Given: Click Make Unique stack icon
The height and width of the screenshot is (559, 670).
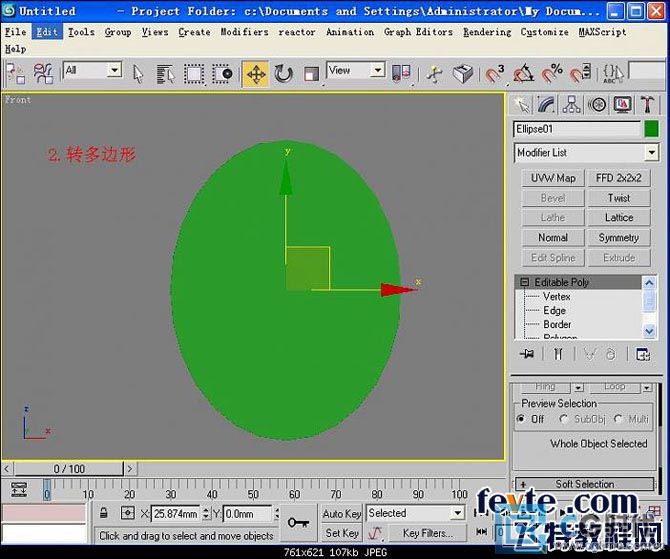Looking at the screenshot, I should (x=590, y=354).
